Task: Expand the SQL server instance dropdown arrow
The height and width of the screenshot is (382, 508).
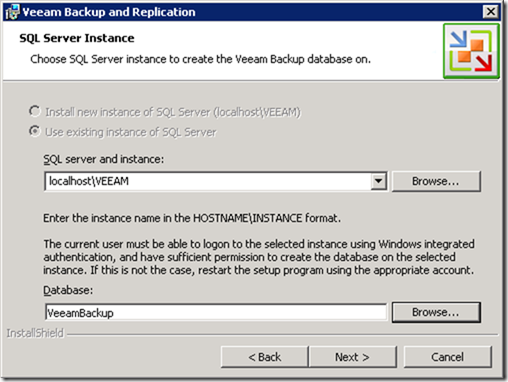Action: (378, 181)
